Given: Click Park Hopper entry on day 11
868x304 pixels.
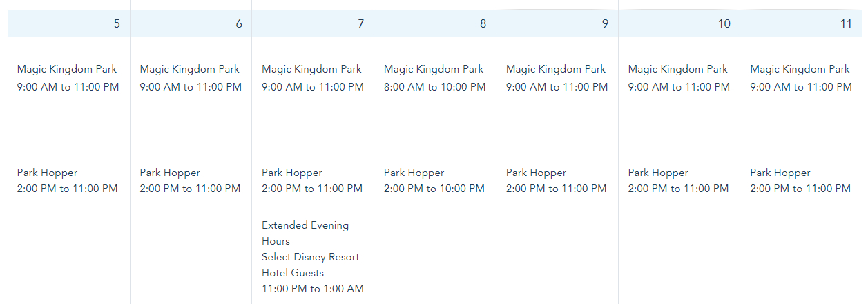Looking at the screenshot, I should point(780,173).
